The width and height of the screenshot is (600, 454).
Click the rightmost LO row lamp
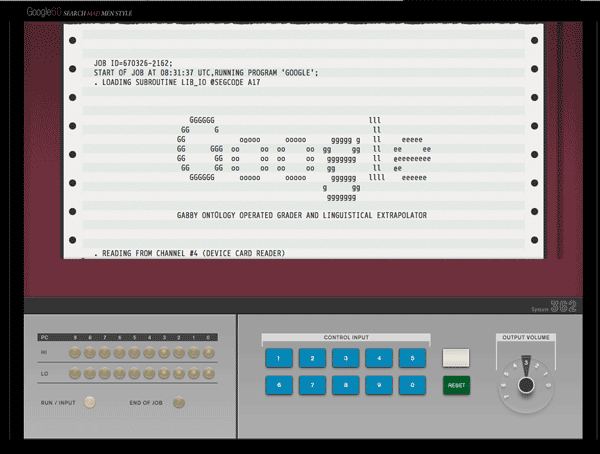tap(208, 375)
